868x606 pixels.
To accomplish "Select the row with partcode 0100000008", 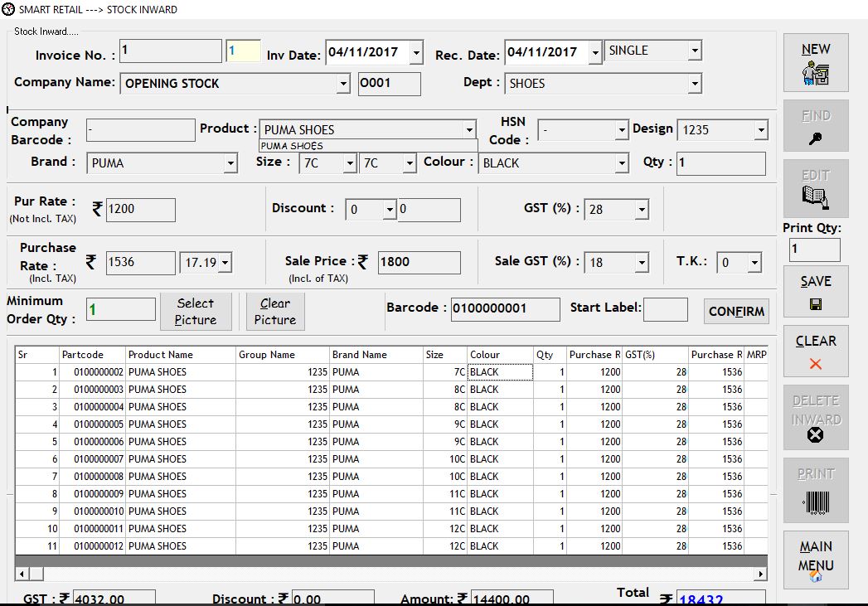I will click(x=390, y=477).
